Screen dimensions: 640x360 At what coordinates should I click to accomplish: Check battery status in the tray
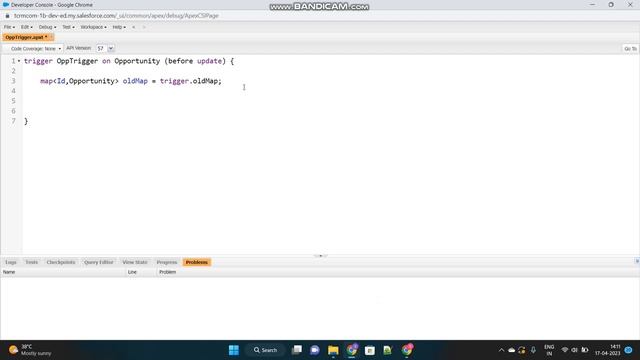point(585,350)
